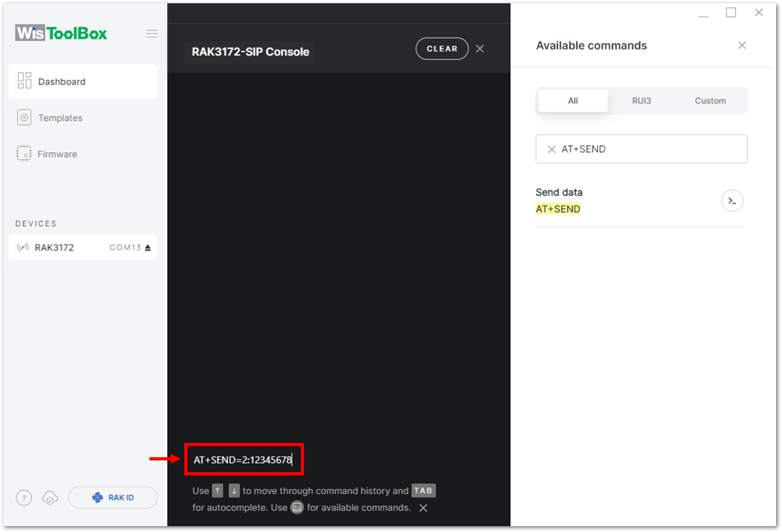
Task: Clear the RAK3172-SIP console output
Action: (442, 49)
